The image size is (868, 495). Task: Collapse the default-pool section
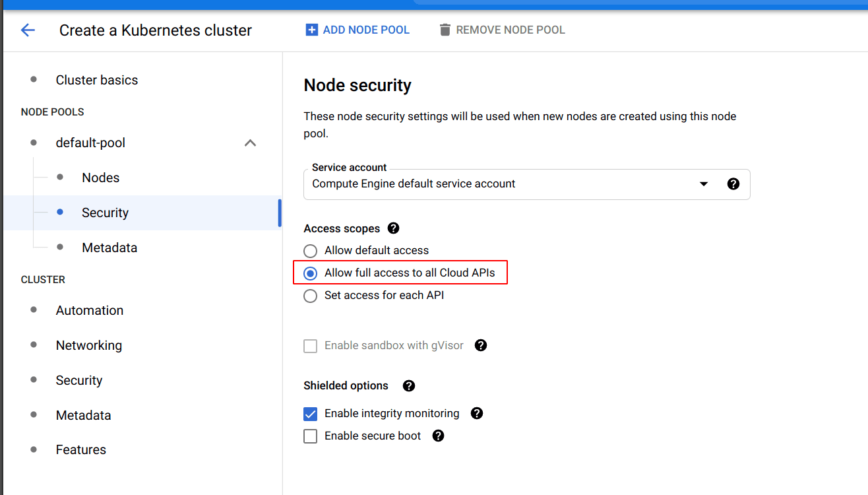(x=250, y=143)
